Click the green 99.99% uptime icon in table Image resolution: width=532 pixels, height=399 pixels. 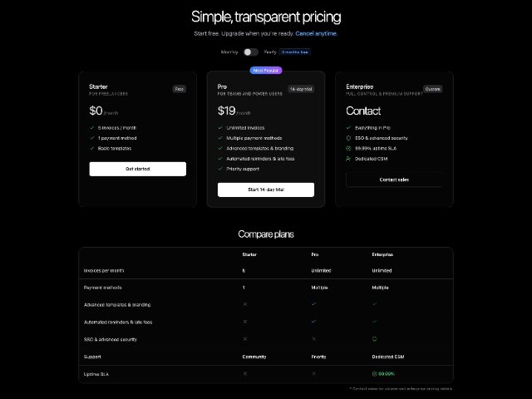375,373
